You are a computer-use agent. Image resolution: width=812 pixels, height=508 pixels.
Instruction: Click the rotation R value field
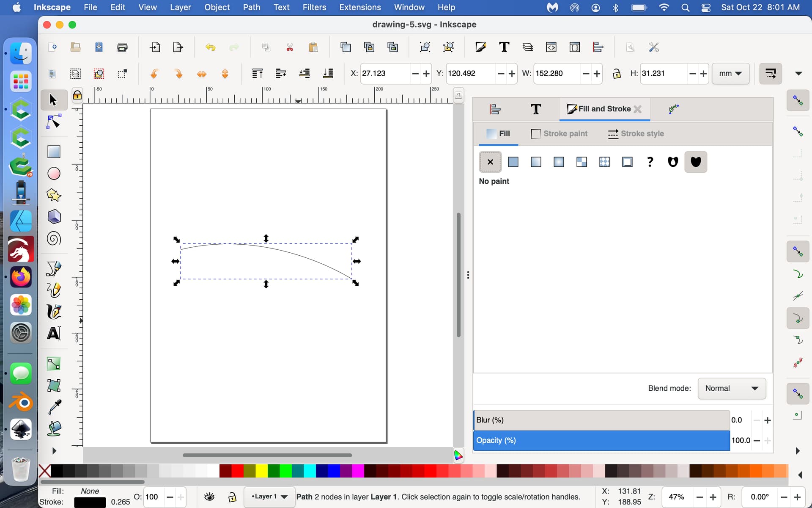(759, 497)
